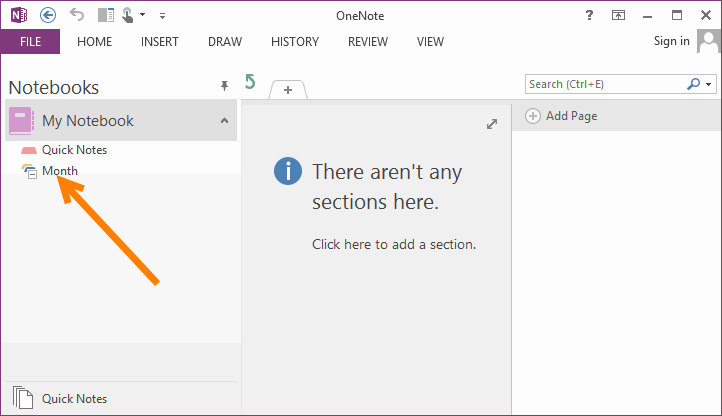This screenshot has width=722, height=416.
Task: Open the DRAW ribbon tab
Action: [225, 41]
